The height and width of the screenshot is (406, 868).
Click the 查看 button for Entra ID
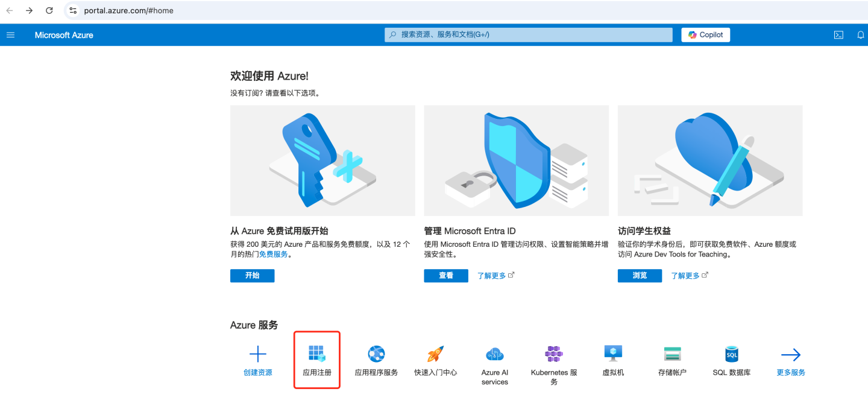(446, 276)
